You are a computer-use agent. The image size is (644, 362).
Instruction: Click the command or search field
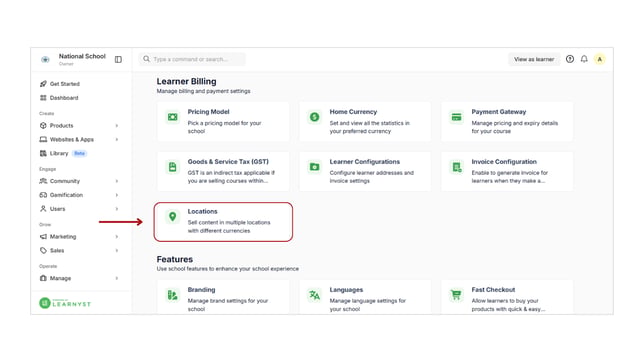click(192, 59)
